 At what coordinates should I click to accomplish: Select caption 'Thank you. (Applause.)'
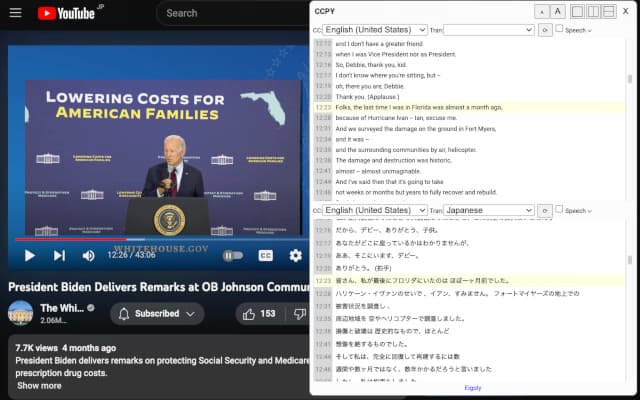click(x=367, y=97)
